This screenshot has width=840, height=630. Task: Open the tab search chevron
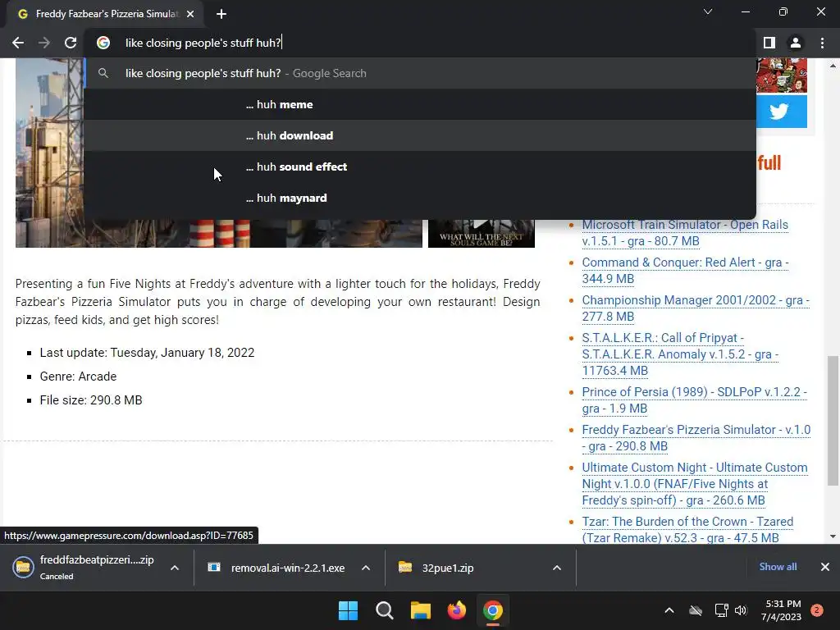point(708,11)
